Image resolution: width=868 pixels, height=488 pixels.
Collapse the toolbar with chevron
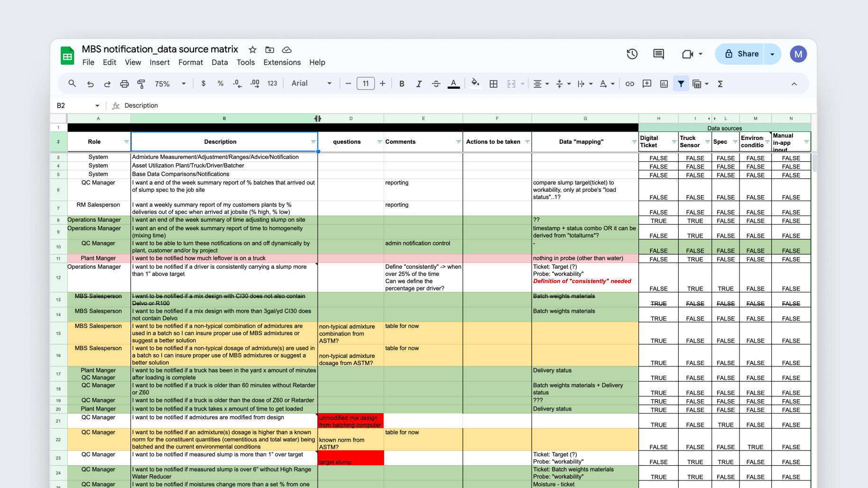[x=794, y=84]
